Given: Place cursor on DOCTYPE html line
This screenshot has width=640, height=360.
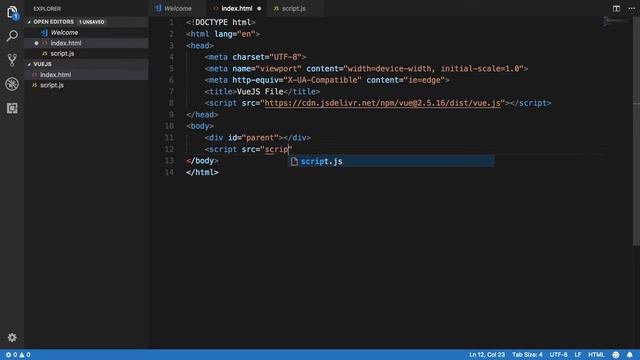Looking at the screenshot, I should (220, 22).
